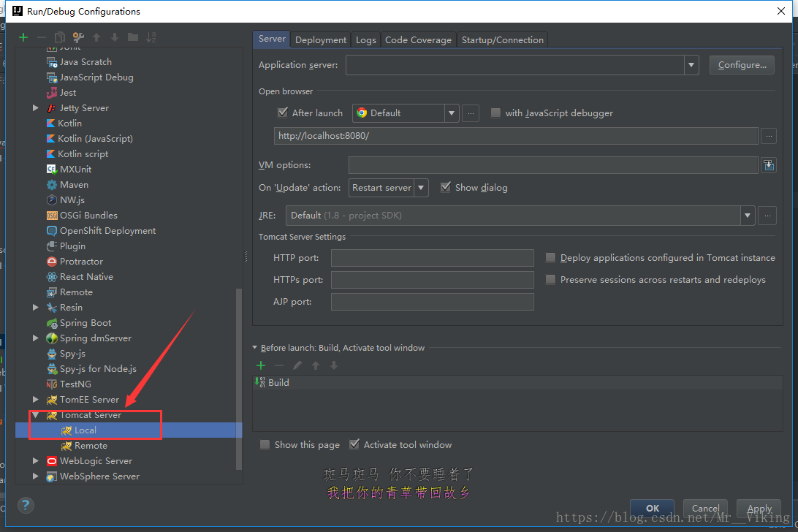798x532 pixels.
Task: Open the Edit defaults wrench icon
Action: click(78, 37)
